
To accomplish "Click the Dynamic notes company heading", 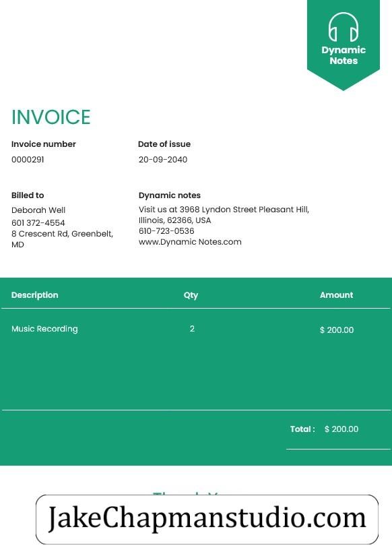I will coord(170,195).
